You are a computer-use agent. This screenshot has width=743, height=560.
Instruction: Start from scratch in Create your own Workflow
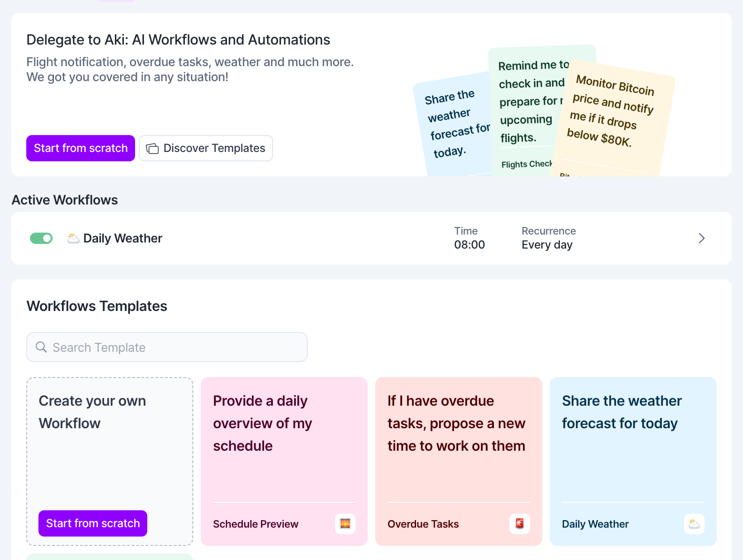coord(93,523)
